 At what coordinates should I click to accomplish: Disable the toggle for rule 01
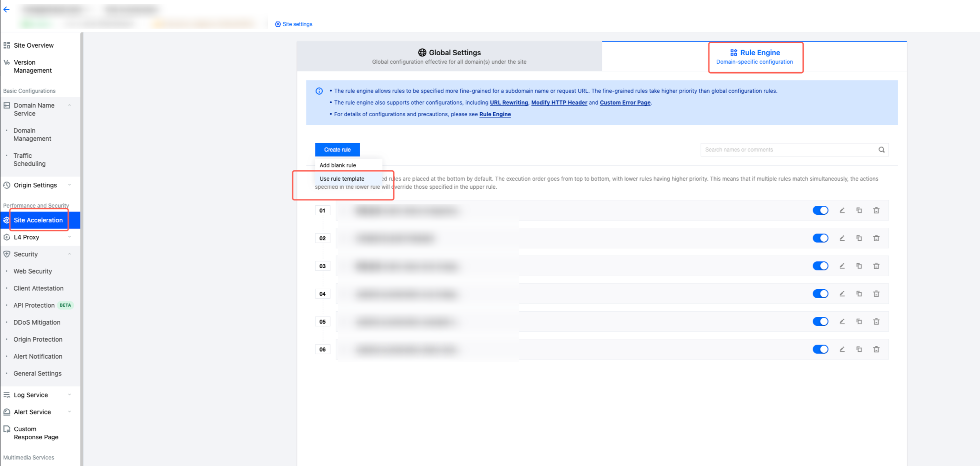tap(820, 210)
